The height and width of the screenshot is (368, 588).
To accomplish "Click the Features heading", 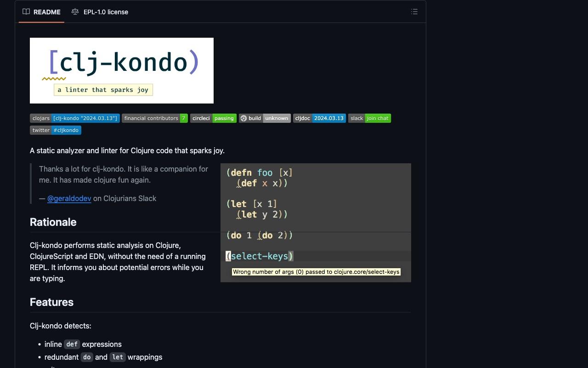I will (x=51, y=302).
